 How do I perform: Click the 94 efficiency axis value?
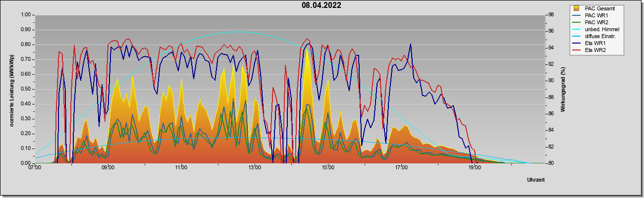tap(550, 48)
